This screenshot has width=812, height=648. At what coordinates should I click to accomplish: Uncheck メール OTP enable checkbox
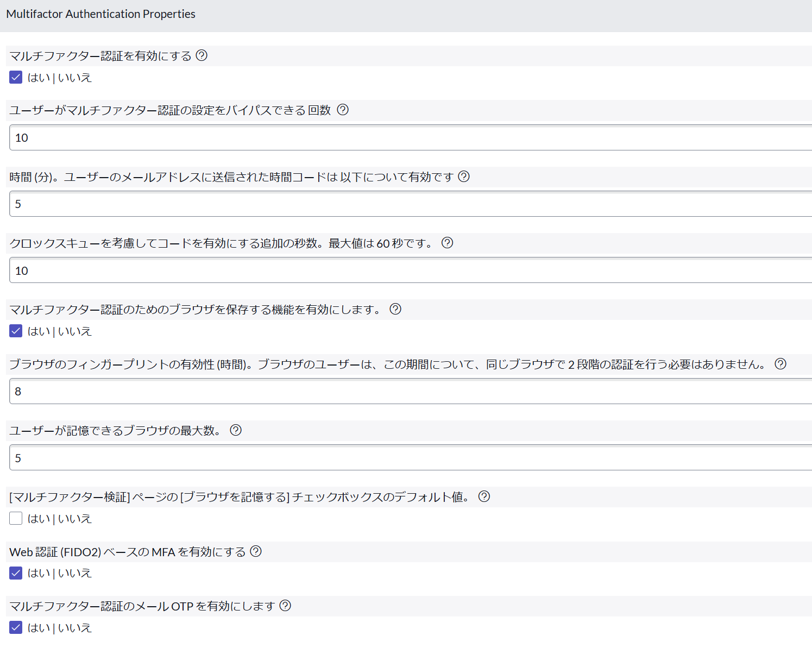16,627
